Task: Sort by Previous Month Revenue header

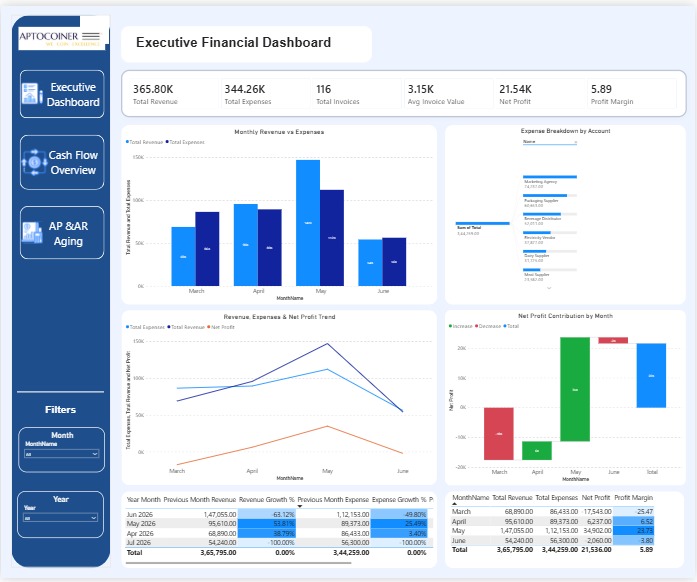Action: tap(200, 500)
